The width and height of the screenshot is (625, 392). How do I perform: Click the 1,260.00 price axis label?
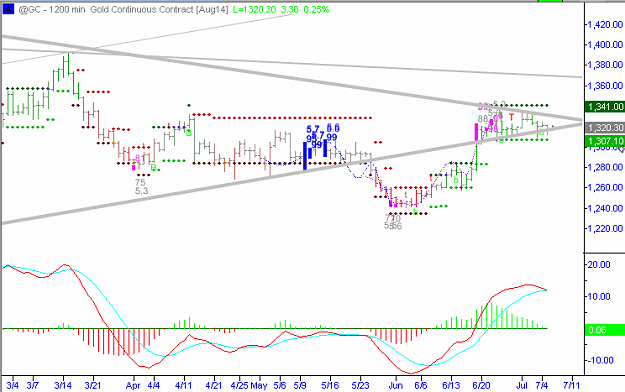click(x=605, y=187)
